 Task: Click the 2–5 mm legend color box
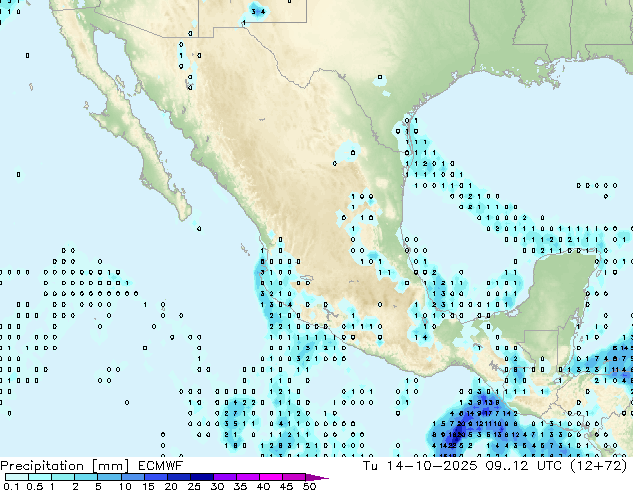(x=86, y=477)
